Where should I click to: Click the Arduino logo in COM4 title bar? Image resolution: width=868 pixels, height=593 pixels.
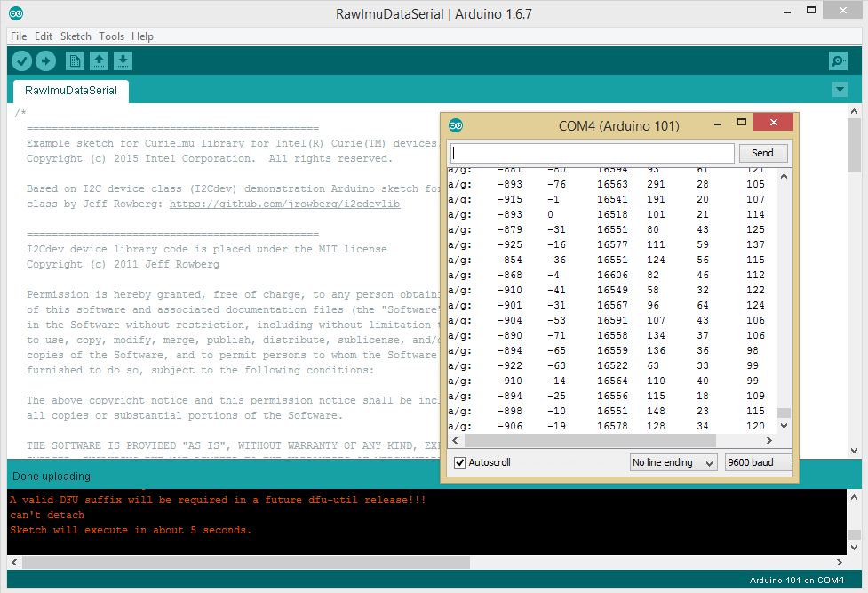coord(456,125)
